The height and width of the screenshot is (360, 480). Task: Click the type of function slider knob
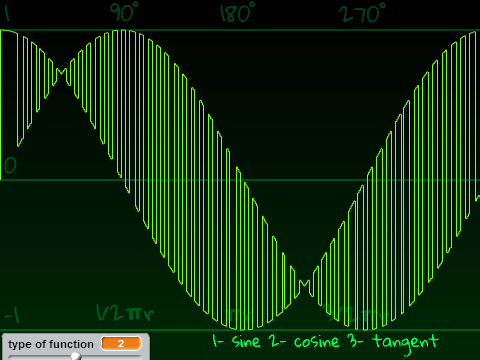click(x=76, y=357)
